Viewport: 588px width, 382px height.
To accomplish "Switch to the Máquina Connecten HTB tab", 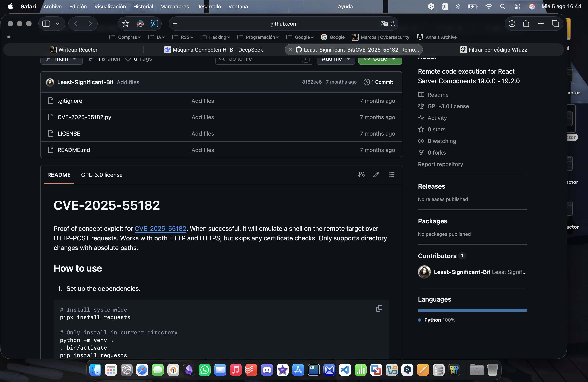I will coord(214,50).
